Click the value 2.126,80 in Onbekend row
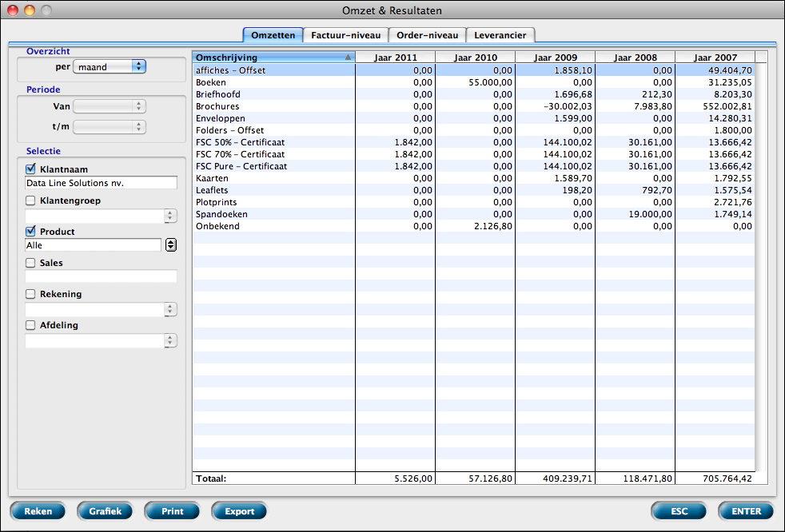Viewport: 785px width, 532px height. click(x=492, y=226)
